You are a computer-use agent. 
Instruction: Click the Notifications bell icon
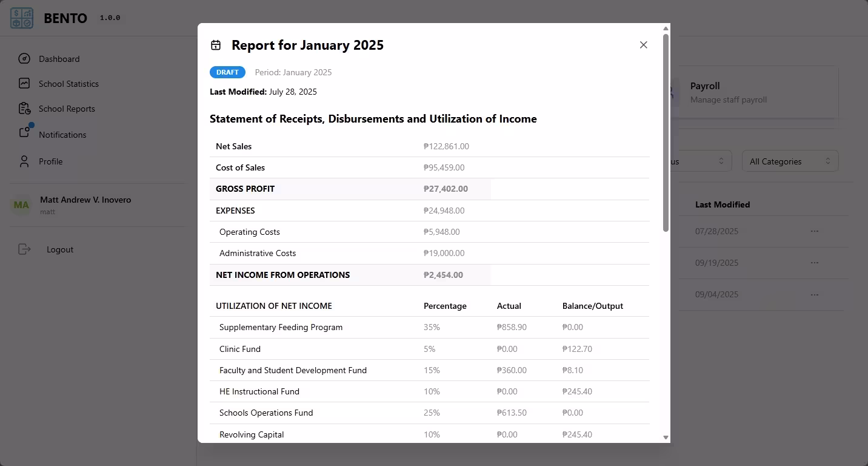(24, 132)
